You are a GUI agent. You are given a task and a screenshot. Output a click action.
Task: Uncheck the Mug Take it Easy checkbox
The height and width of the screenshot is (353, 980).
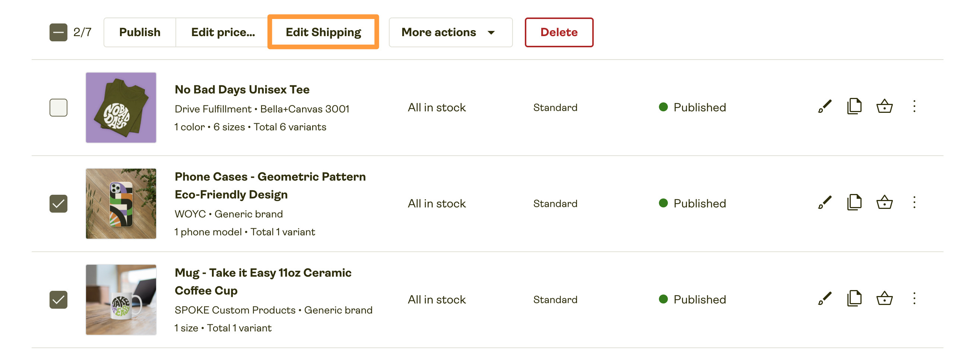[x=58, y=300]
